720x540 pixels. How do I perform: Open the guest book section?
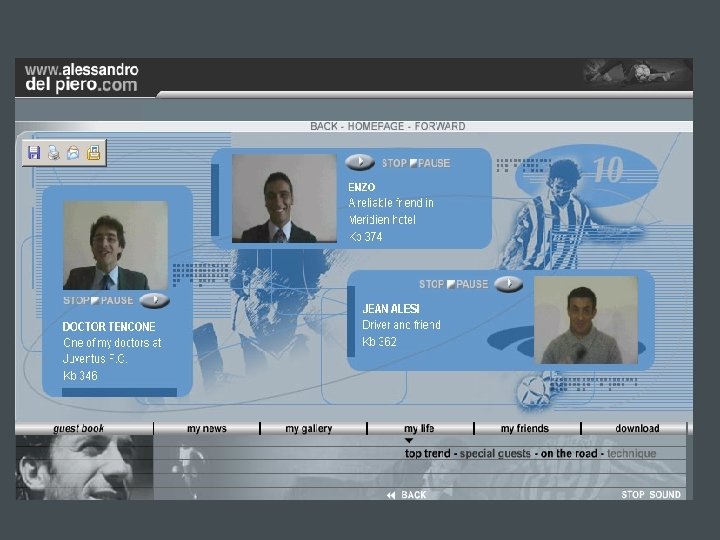[x=79, y=428]
